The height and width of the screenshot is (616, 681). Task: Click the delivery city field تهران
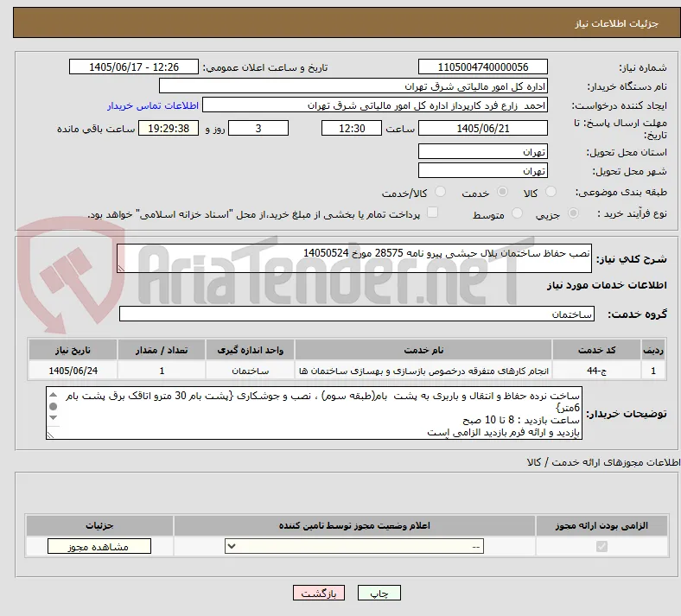482,170
